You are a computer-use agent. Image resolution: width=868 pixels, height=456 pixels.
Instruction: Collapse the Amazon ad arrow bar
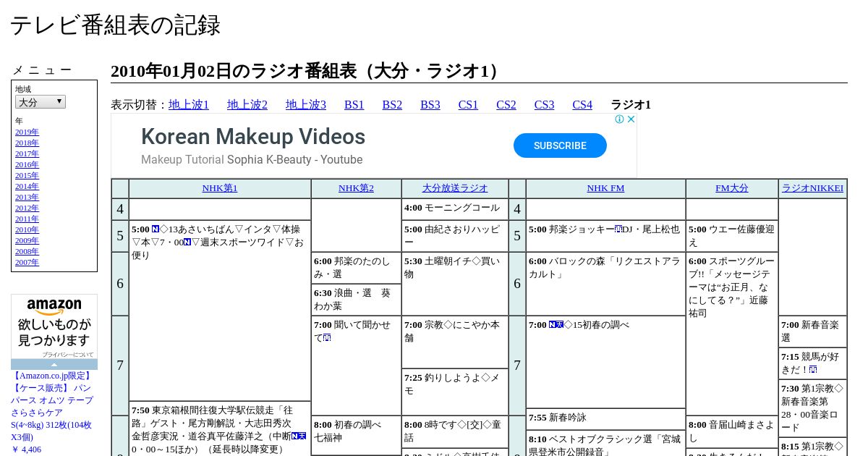point(54,364)
